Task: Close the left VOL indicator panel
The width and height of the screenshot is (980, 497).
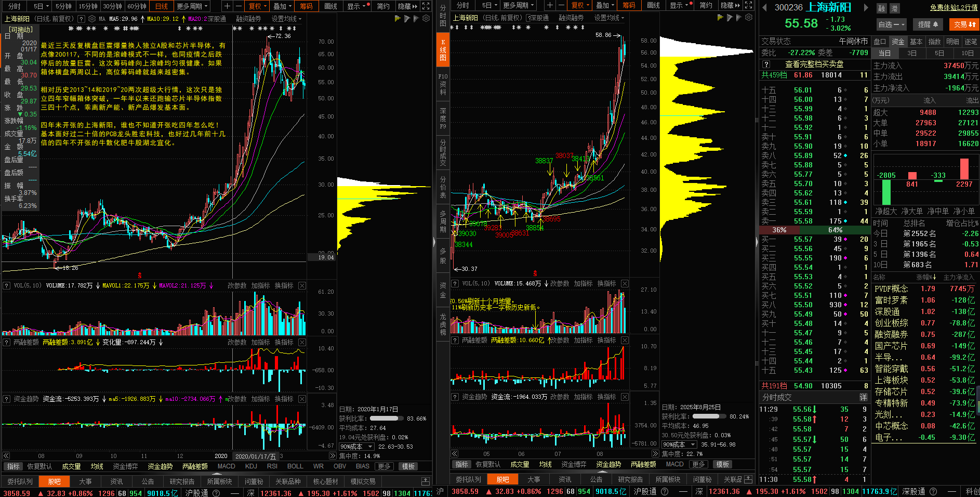Action: (x=302, y=285)
